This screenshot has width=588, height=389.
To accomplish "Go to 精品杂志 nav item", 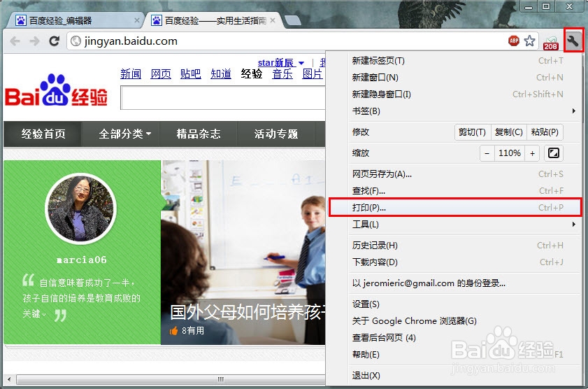I will pos(199,134).
